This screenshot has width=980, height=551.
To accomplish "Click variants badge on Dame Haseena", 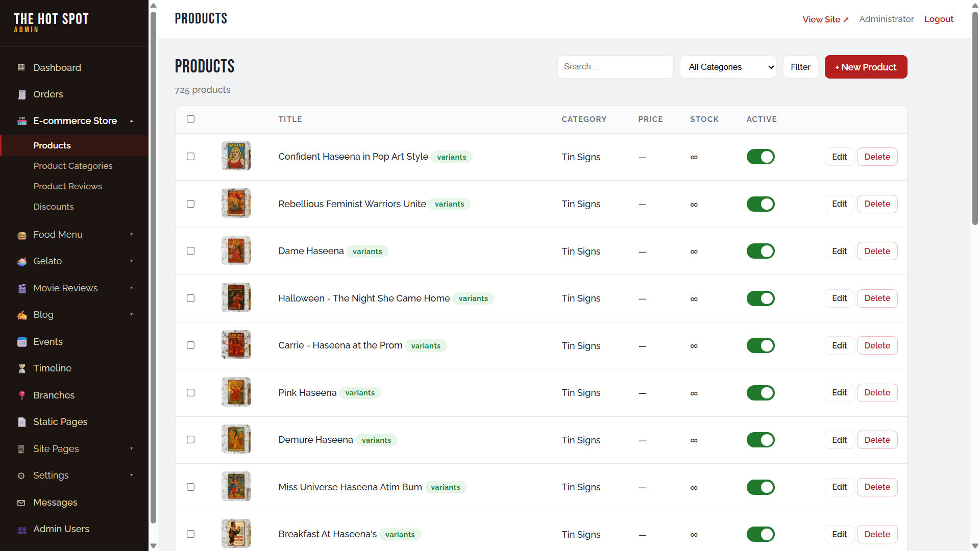I will pyautogui.click(x=367, y=252).
